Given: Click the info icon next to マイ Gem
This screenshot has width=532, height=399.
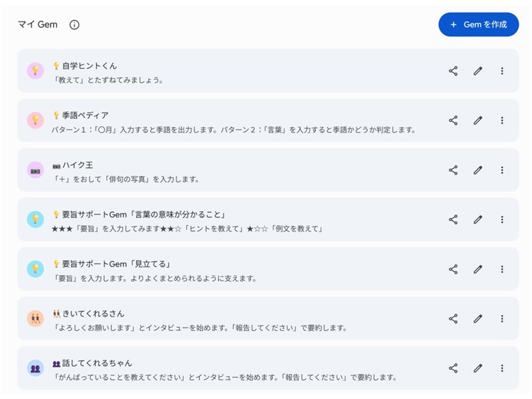Looking at the screenshot, I should coord(74,25).
